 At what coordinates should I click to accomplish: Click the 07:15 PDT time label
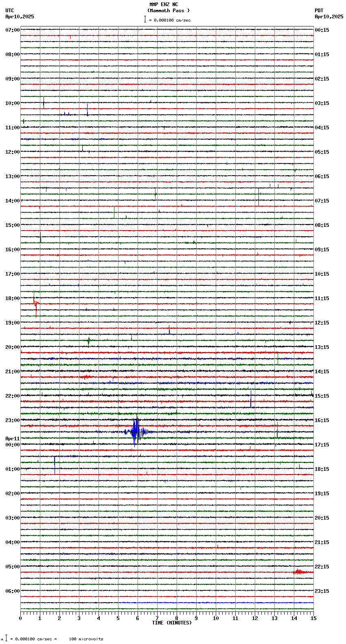pos(322,201)
